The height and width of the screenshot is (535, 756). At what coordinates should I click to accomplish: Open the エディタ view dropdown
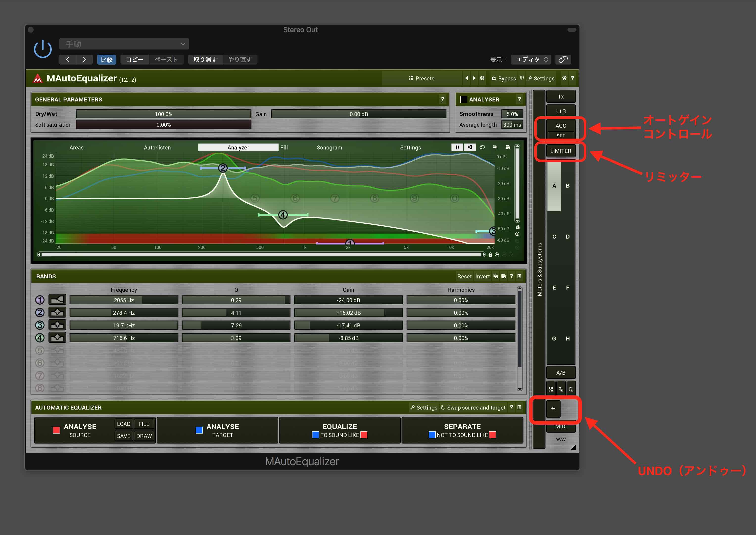(x=531, y=60)
